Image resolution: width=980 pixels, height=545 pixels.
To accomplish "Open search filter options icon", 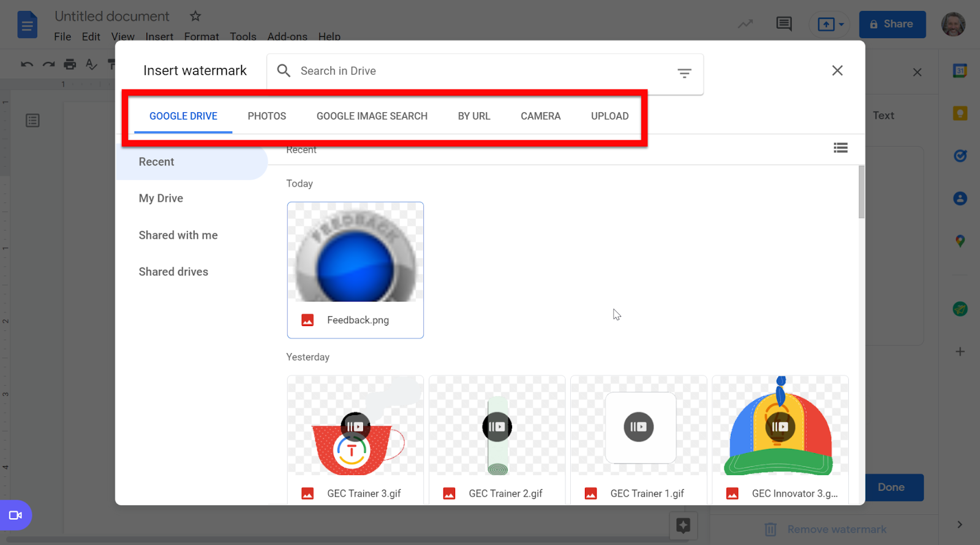I will pyautogui.click(x=684, y=73).
